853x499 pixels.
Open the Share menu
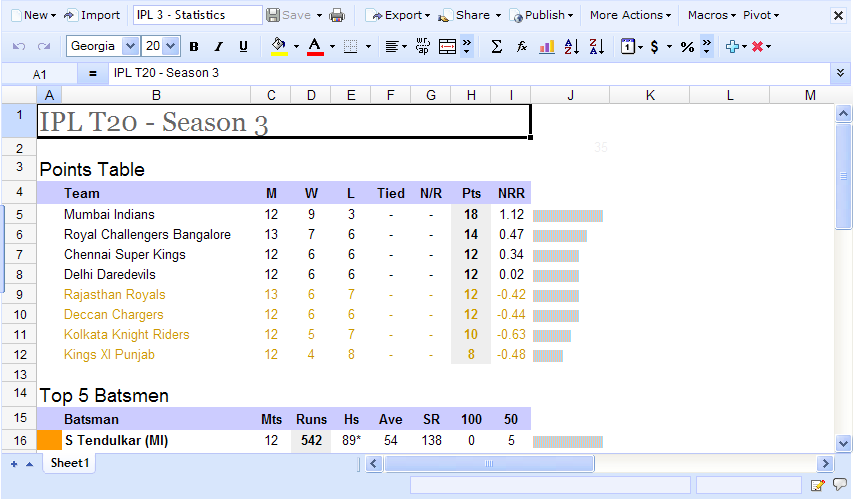click(469, 15)
